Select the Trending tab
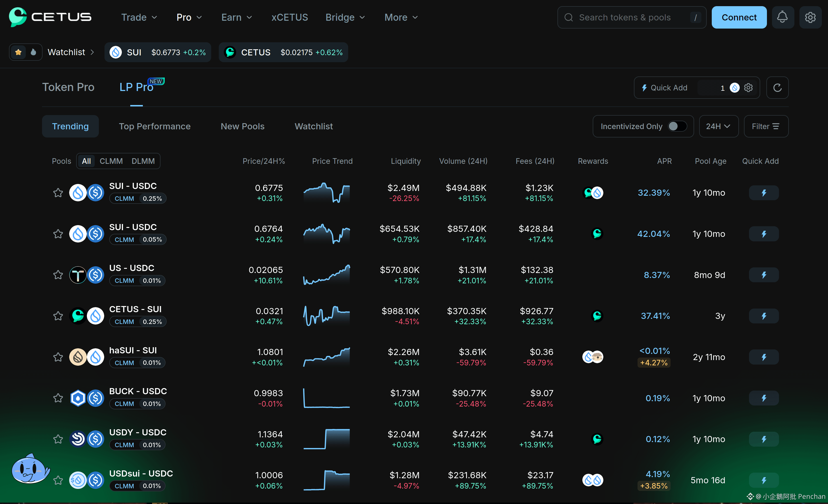The width and height of the screenshot is (828, 504). click(x=70, y=126)
